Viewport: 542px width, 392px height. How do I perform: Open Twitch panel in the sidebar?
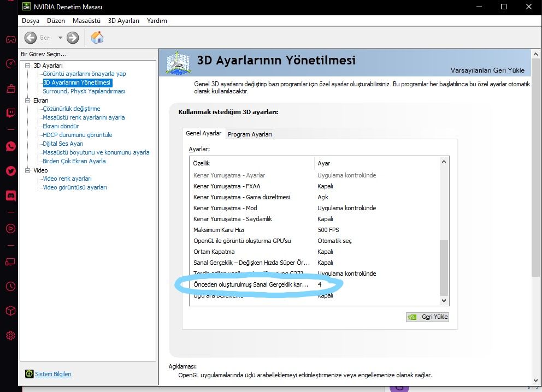(x=10, y=113)
